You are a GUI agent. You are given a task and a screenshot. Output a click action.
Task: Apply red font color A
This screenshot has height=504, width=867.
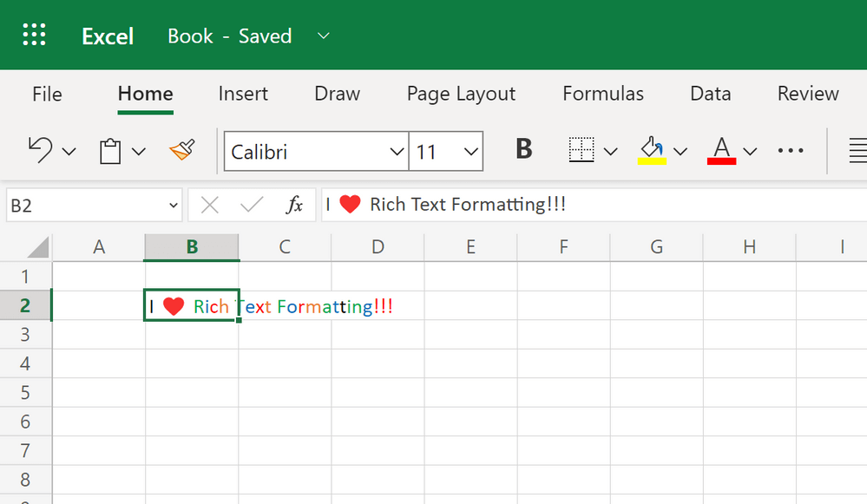[721, 150]
